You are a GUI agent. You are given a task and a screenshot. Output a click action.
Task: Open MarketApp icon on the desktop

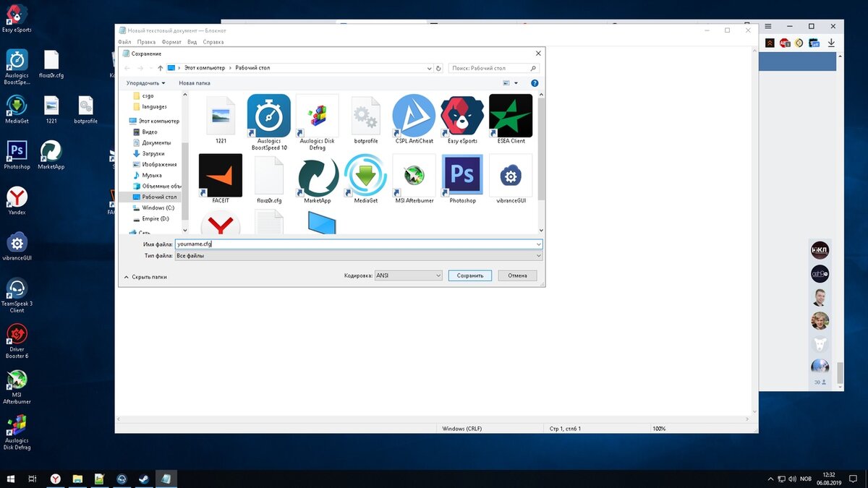tap(51, 155)
